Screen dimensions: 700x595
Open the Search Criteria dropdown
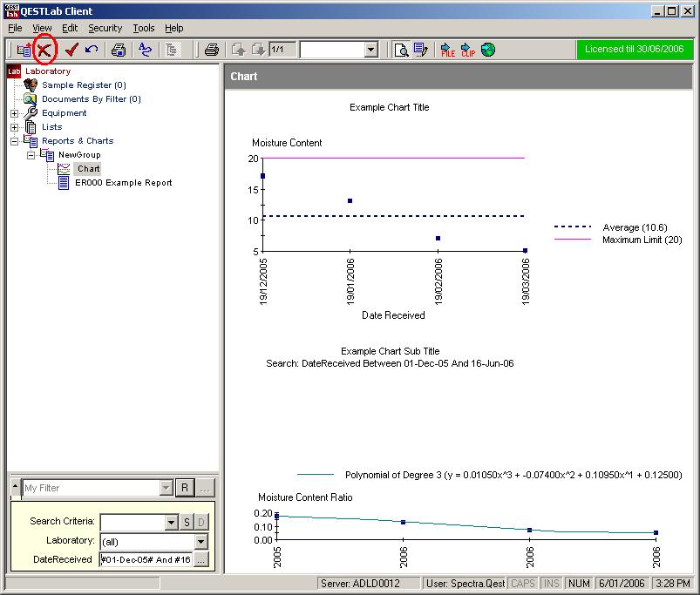(171, 523)
